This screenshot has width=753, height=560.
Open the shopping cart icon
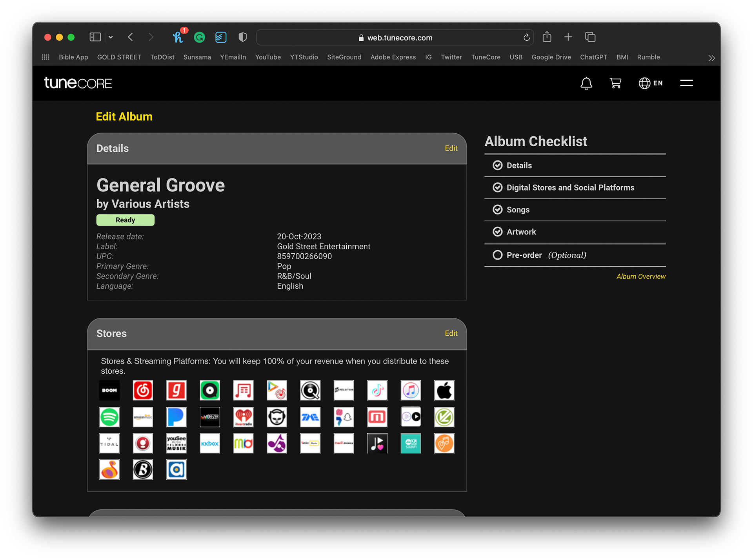(615, 83)
